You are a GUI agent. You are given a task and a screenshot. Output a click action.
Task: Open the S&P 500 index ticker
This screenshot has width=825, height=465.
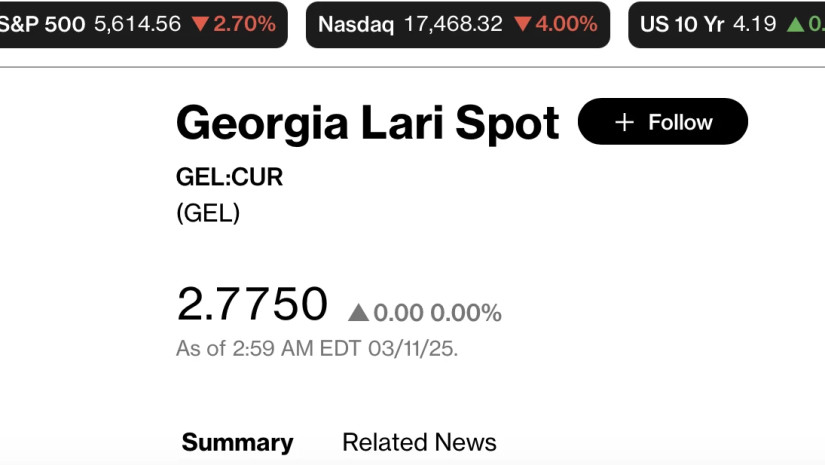point(42,24)
